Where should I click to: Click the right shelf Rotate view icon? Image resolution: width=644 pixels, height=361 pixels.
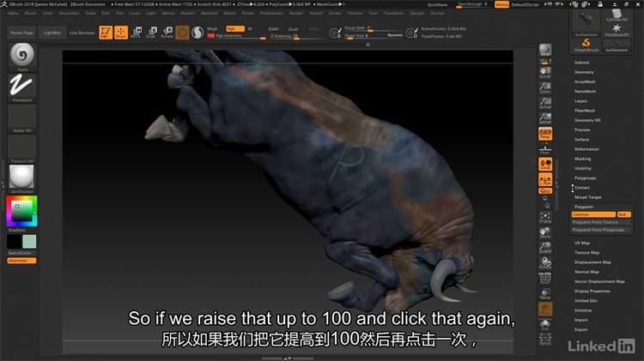point(545,263)
